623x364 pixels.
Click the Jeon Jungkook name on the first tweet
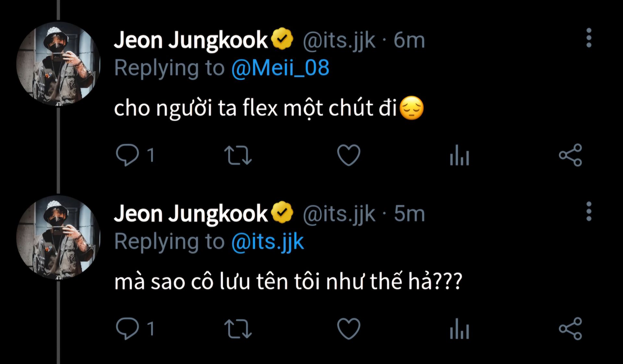point(191,40)
